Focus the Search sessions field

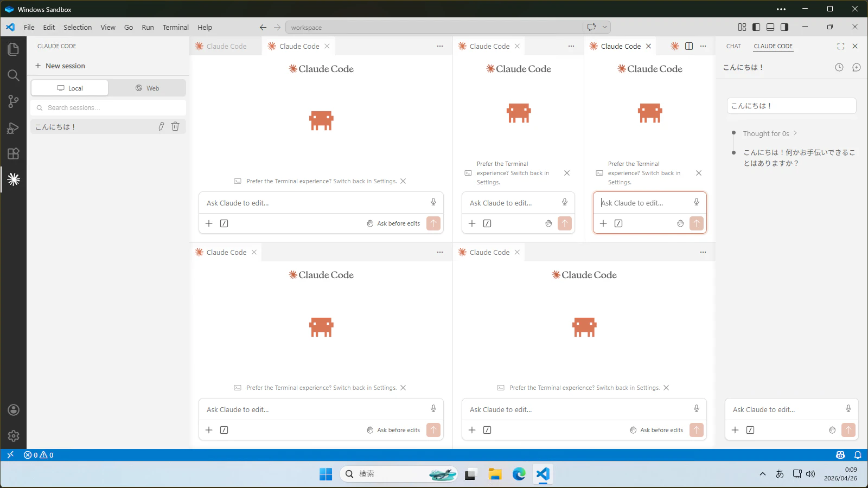(x=108, y=108)
